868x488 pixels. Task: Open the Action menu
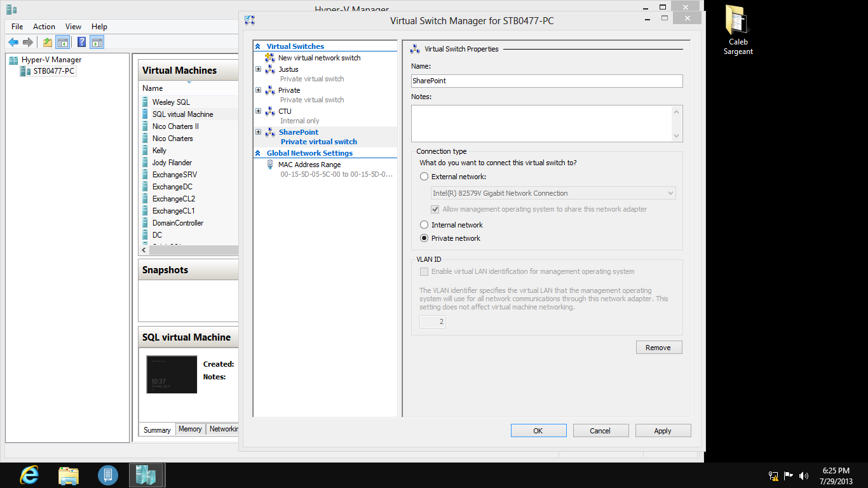tap(44, 27)
